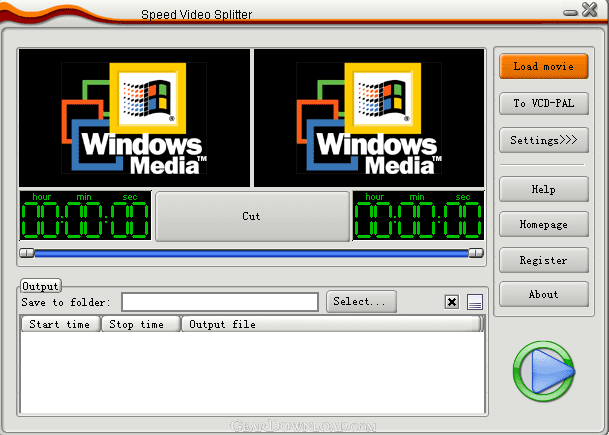The image size is (609, 435).
Task: Open Select... folder browser
Action: coord(361,301)
